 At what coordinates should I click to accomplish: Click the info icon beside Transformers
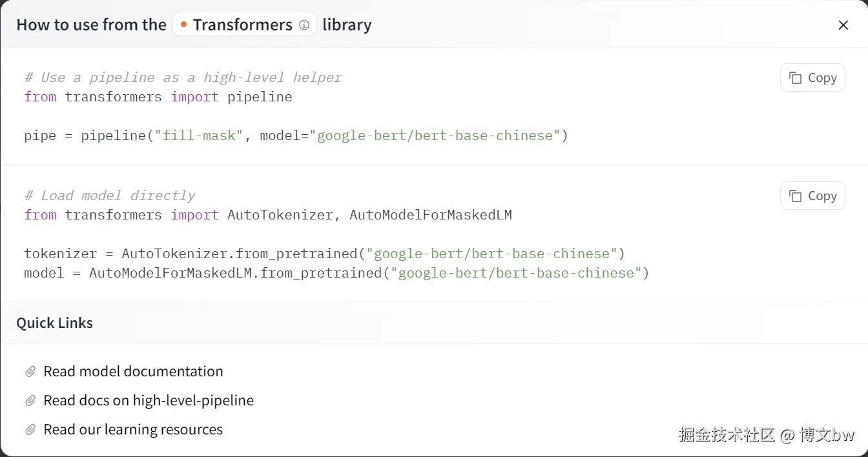pyautogui.click(x=304, y=25)
